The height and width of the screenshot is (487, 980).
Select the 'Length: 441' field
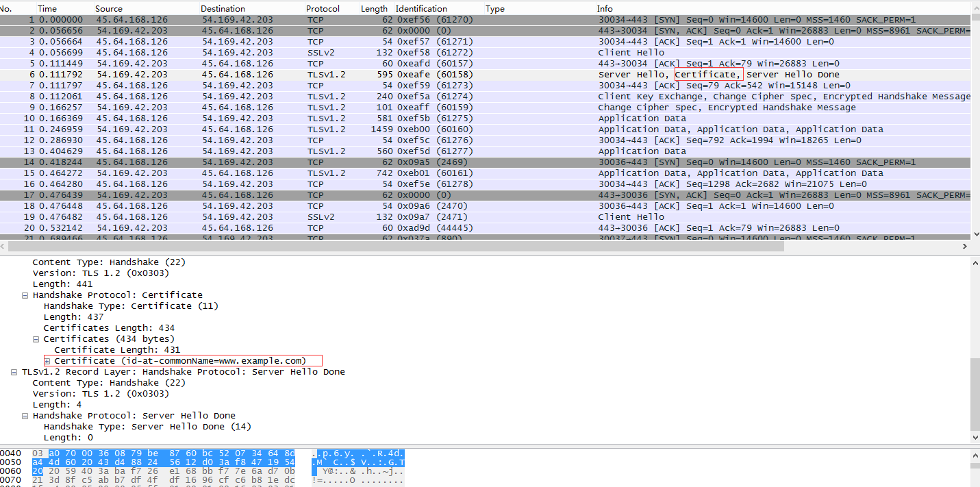(62, 284)
